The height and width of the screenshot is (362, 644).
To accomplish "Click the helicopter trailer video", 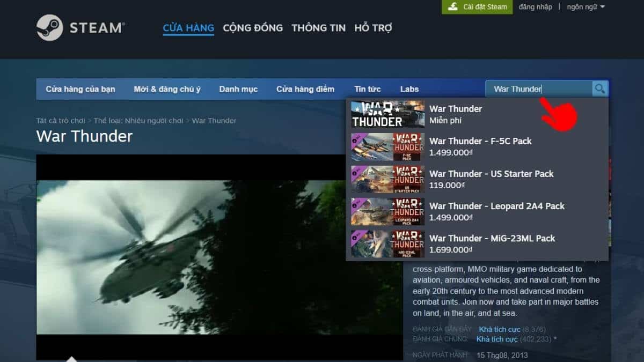I will click(219, 257).
